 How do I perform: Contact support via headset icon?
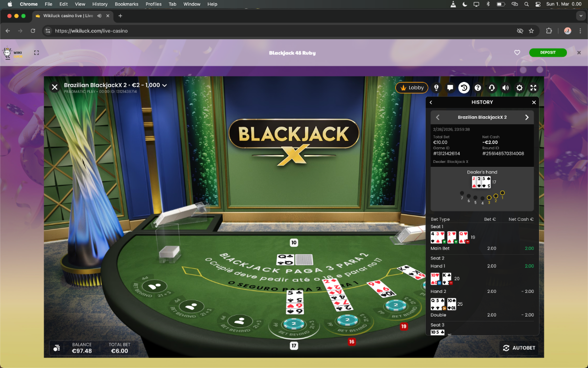pos(491,88)
